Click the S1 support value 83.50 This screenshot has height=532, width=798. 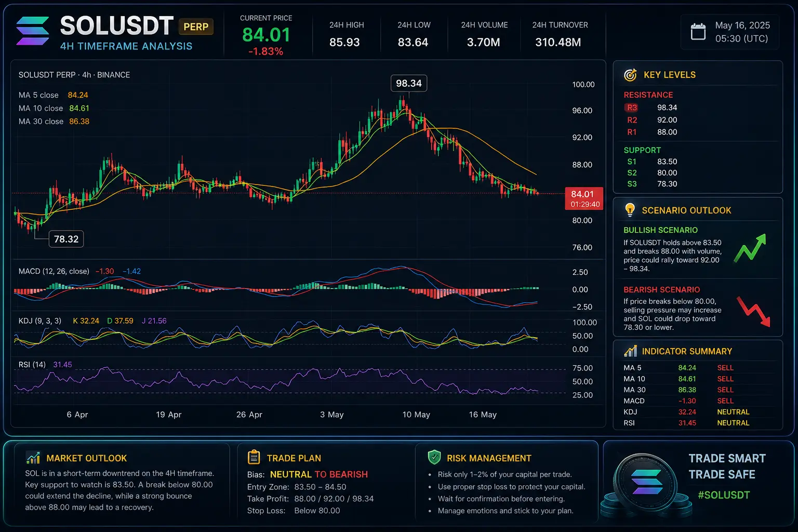[667, 162]
